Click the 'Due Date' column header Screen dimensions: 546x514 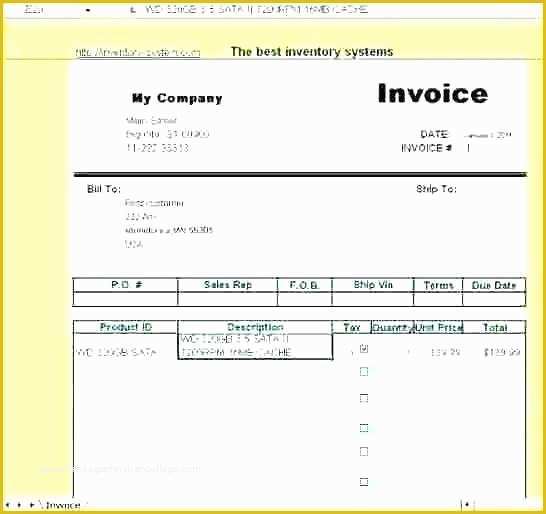point(494,286)
